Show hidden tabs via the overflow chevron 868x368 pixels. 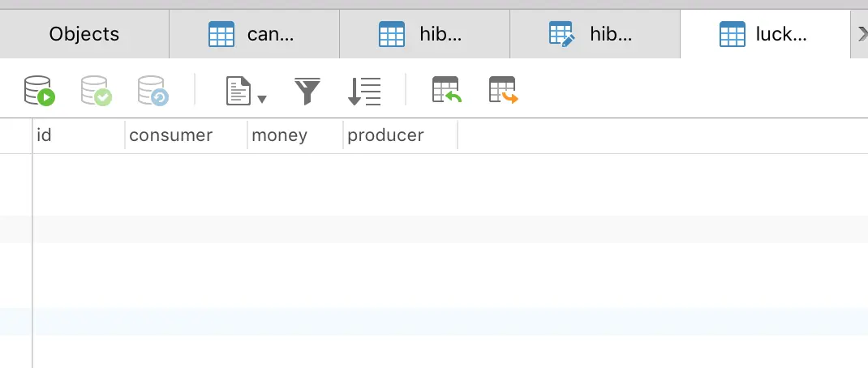(x=862, y=33)
